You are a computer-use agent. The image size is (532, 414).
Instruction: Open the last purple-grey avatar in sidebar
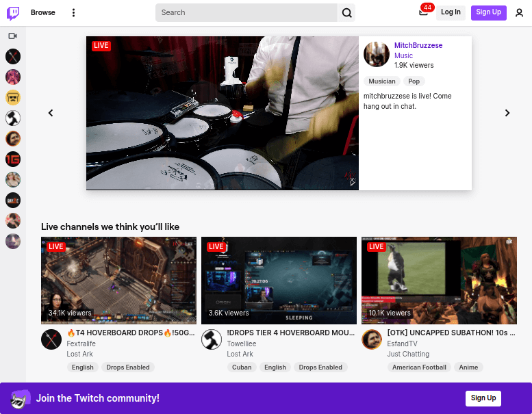pos(13,242)
